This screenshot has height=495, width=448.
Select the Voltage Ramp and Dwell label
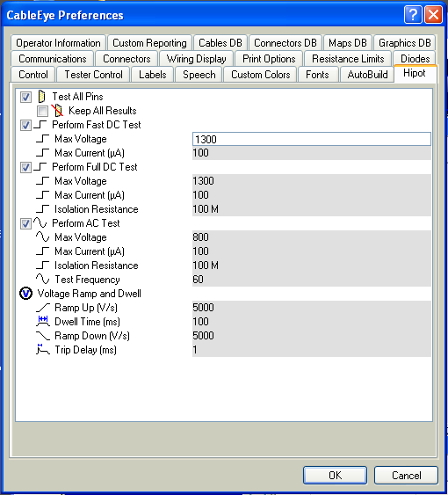click(89, 294)
